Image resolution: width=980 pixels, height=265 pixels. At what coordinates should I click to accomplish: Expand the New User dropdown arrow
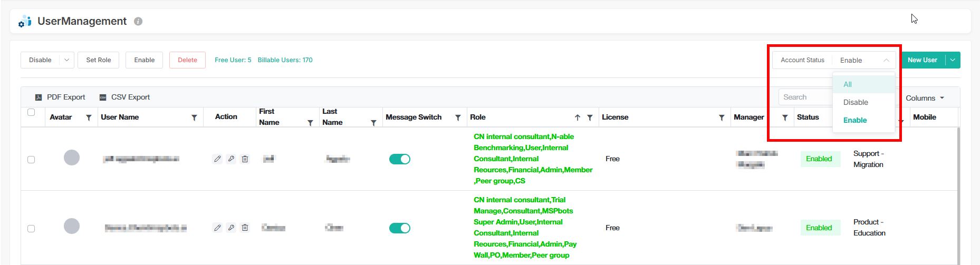point(953,60)
